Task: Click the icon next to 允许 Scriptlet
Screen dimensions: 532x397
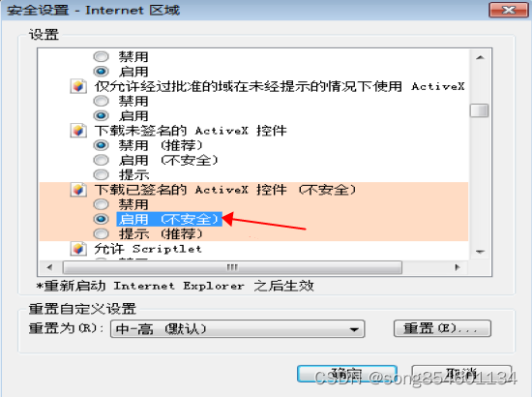Action: (78, 249)
